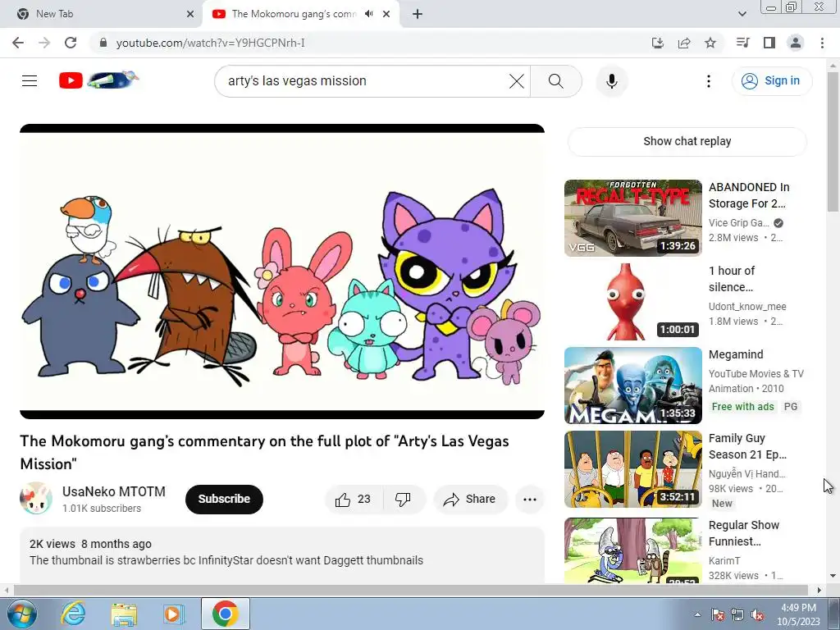This screenshot has height=630, width=840.
Task: Click video description text box
Action: pyautogui.click(x=282, y=555)
